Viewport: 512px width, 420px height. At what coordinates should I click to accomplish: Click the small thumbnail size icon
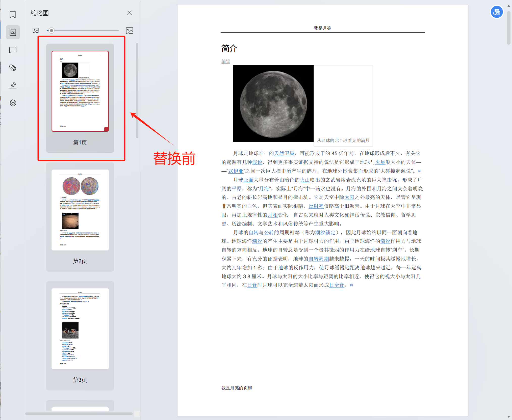point(35,30)
